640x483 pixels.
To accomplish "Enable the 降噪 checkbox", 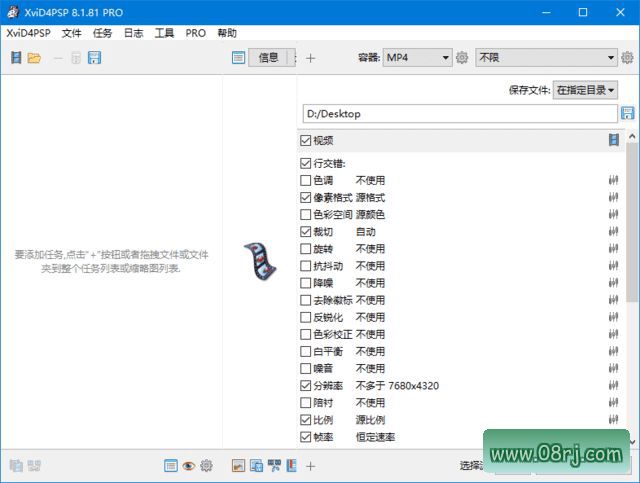I will 305,283.
